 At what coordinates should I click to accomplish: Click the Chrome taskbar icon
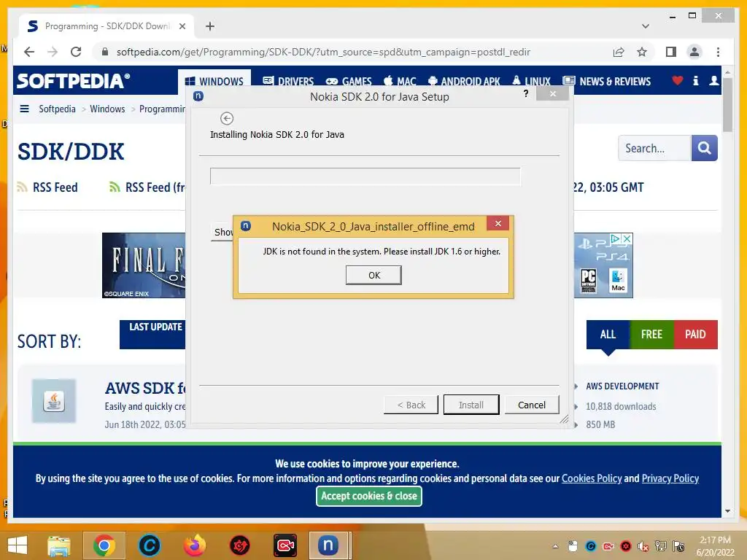coord(104,545)
